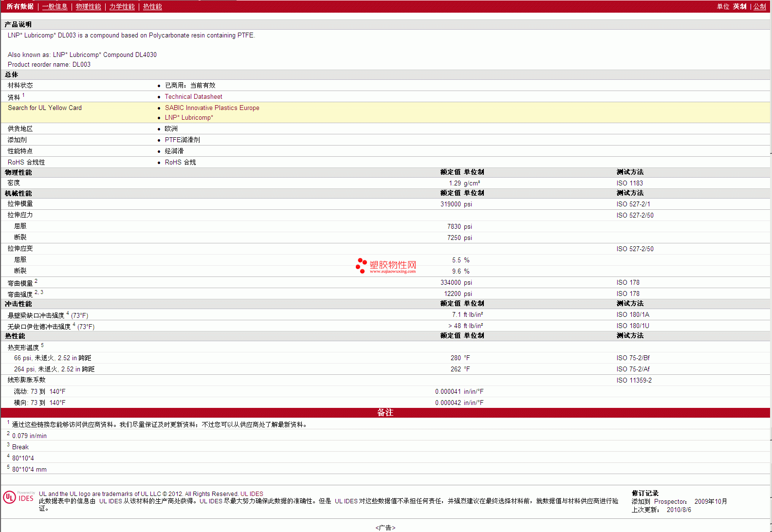Click the 已商用：当前有效 status text

click(x=190, y=85)
